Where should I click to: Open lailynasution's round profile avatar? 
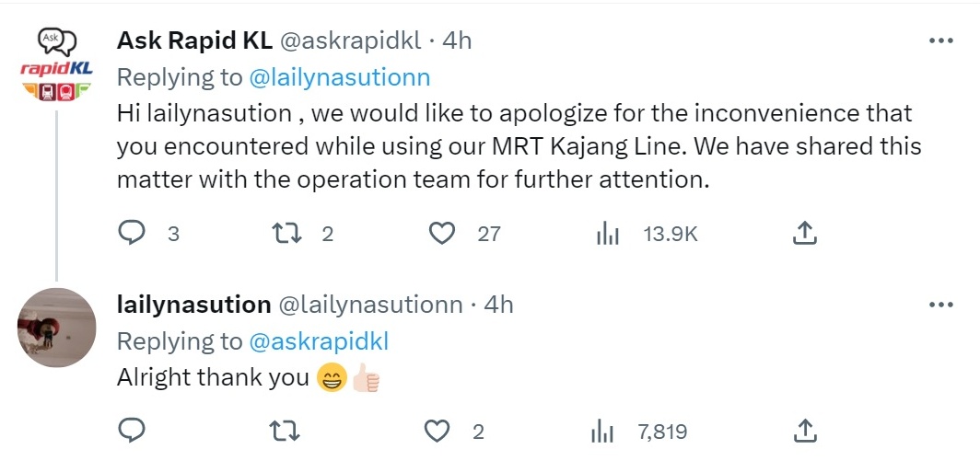tap(57, 327)
